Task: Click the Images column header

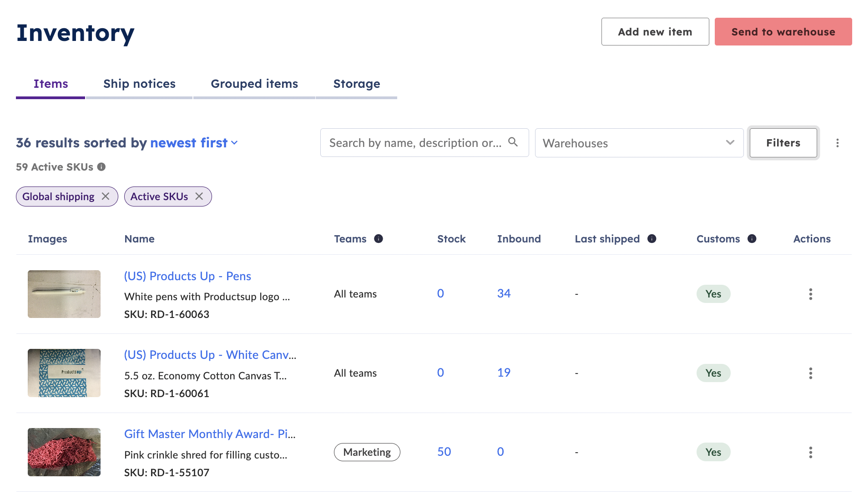Action: click(47, 239)
